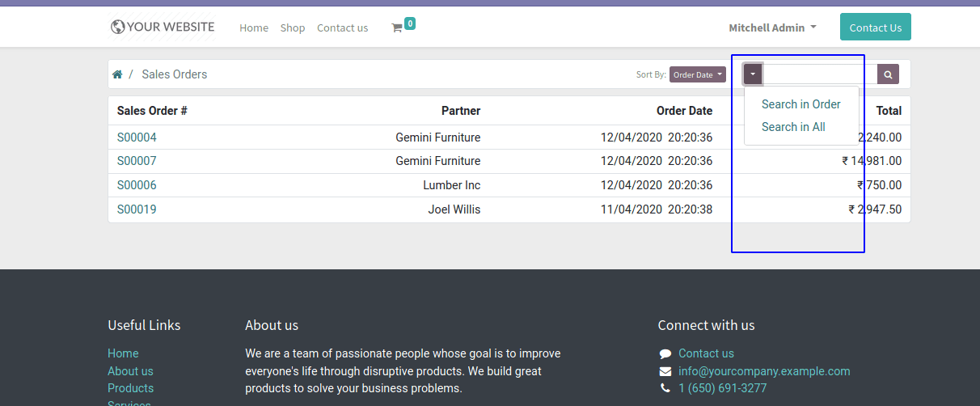Screen dimensions: 980x406
Task: Open sales order S00019
Action: (137, 209)
